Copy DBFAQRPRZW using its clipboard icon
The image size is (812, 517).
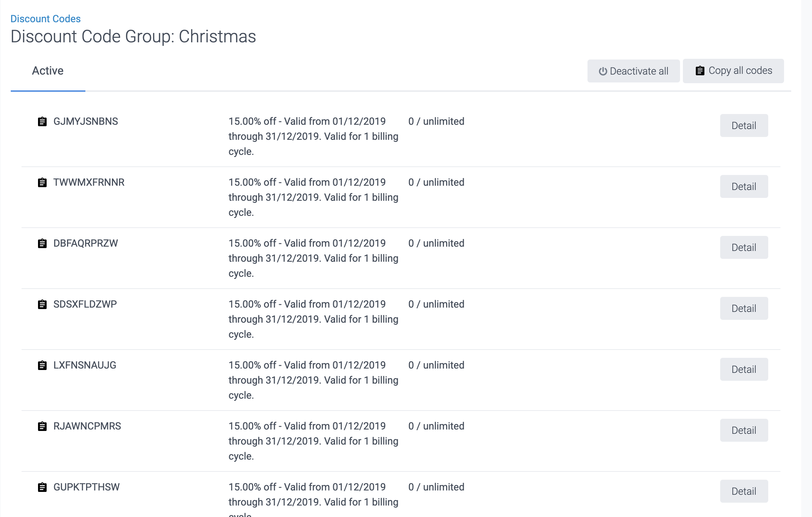point(42,243)
